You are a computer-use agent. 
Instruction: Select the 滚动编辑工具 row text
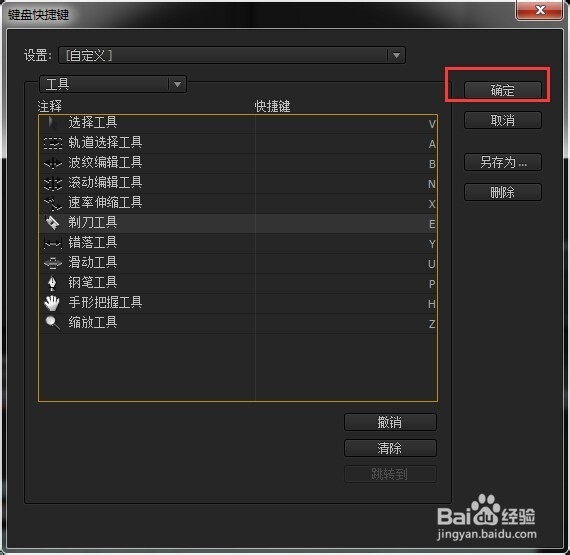point(105,182)
